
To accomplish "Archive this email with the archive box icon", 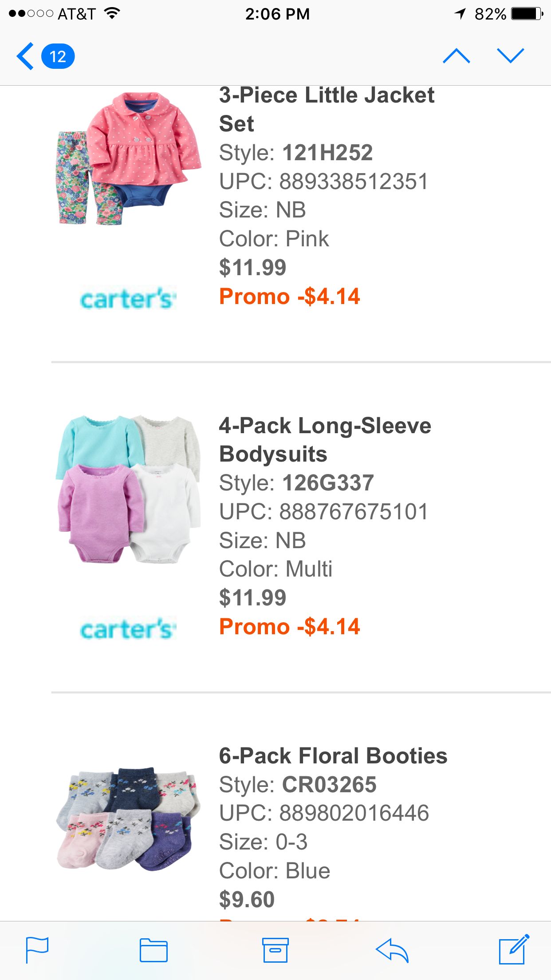I will [x=275, y=950].
